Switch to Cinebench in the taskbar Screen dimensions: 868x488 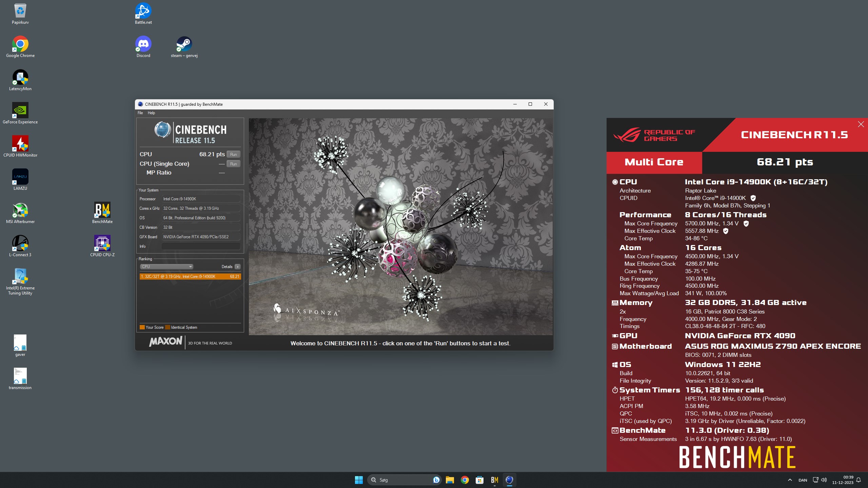pyautogui.click(x=509, y=480)
